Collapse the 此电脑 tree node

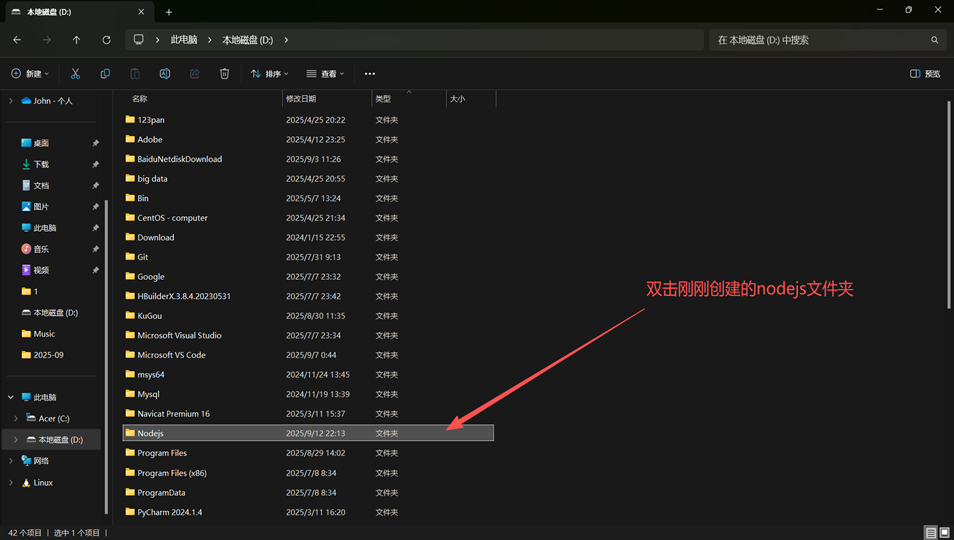pyautogui.click(x=10, y=397)
